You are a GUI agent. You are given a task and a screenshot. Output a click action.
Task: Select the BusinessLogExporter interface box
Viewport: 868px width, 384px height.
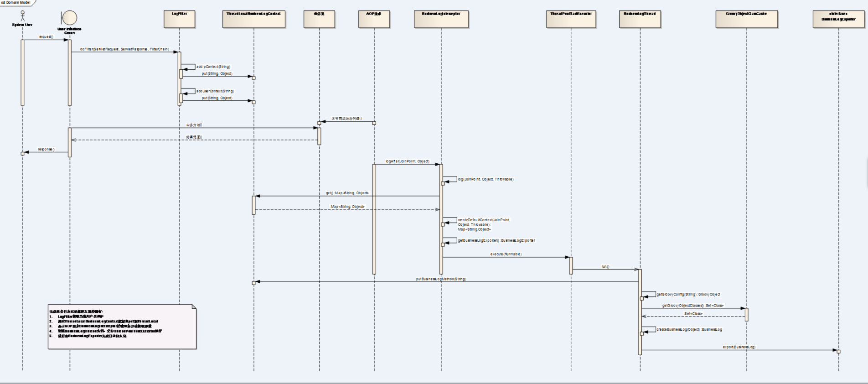(x=838, y=19)
